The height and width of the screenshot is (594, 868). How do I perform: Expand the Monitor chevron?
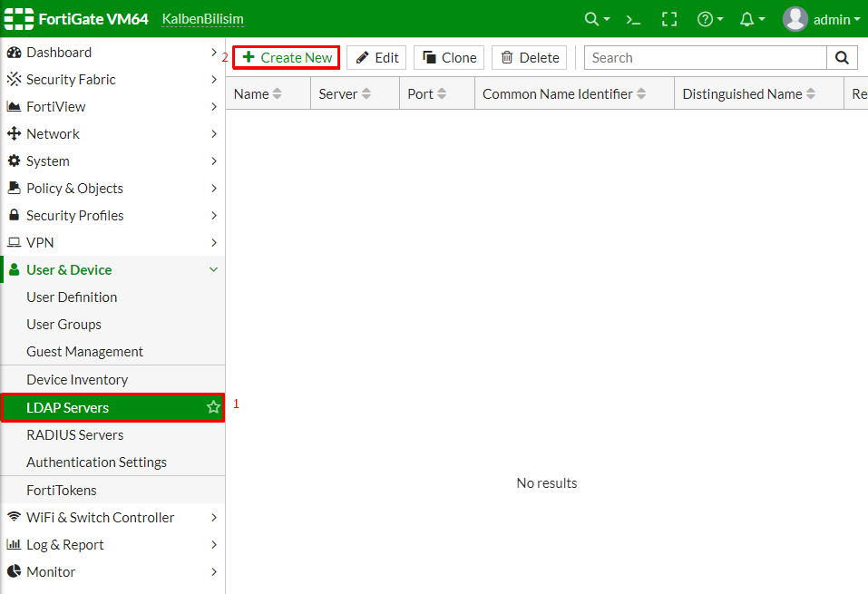[214, 571]
